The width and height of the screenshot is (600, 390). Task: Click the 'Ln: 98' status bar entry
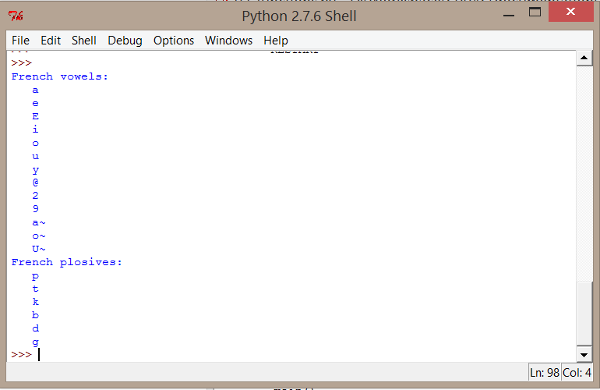pos(544,372)
